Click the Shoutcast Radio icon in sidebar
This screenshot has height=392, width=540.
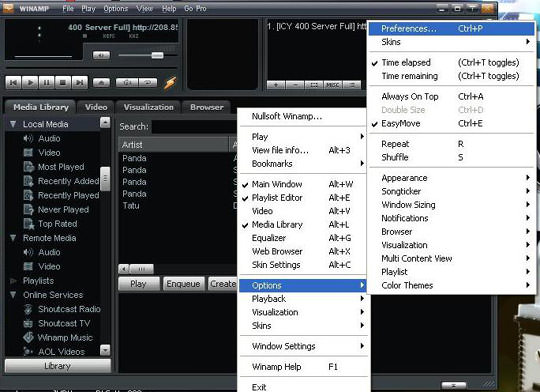(x=28, y=309)
